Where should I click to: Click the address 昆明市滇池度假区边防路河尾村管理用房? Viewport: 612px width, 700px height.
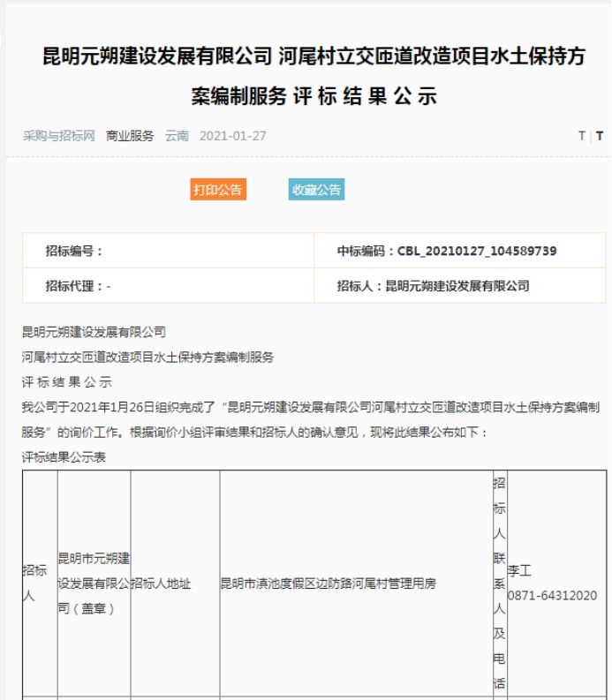coord(328,583)
